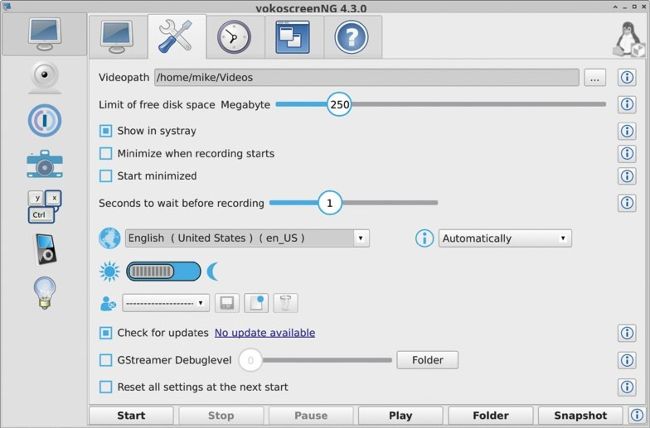Save the current profile with disk icon
The image size is (650, 428).
(227, 303)
